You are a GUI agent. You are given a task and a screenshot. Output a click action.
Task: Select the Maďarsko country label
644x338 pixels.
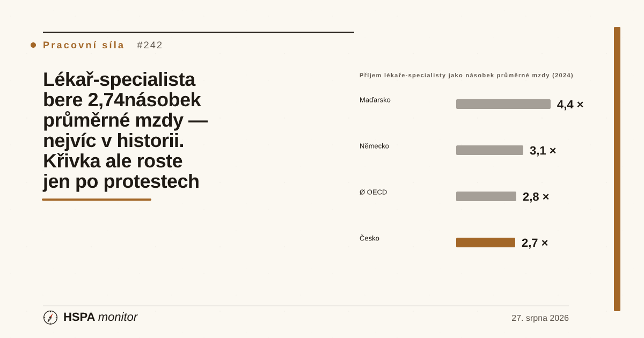[375, 100]
